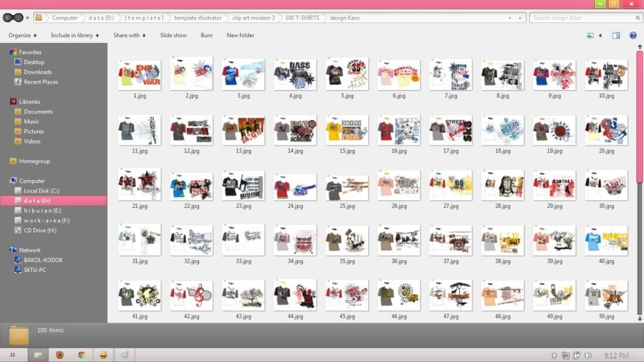Select thumbnail 47.jpg

pos(451,296)
